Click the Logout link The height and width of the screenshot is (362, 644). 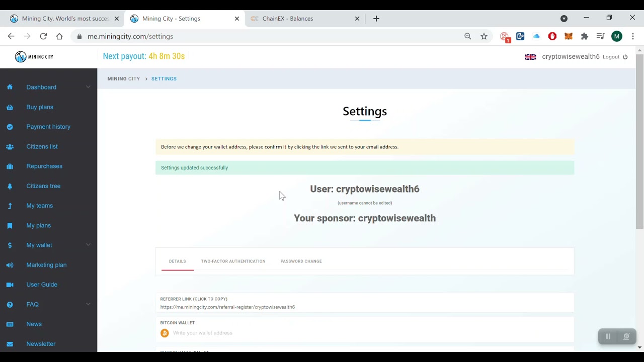pos(611,57)
